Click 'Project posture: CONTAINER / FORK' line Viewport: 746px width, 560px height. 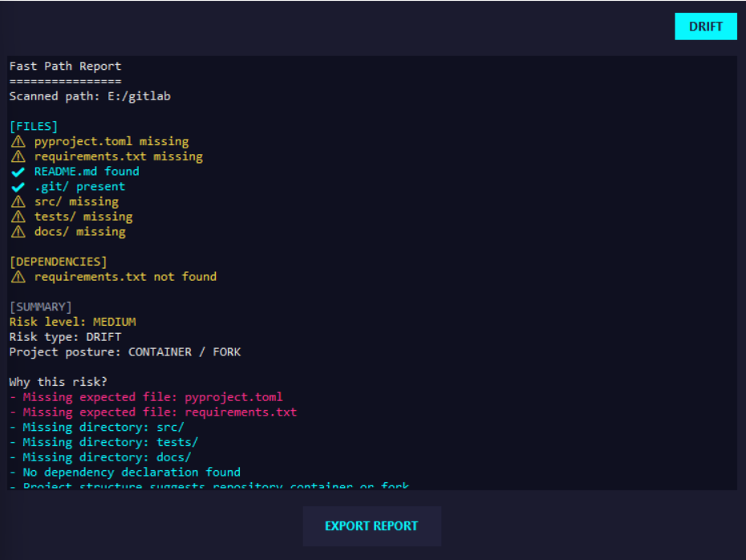pos(125,352)
